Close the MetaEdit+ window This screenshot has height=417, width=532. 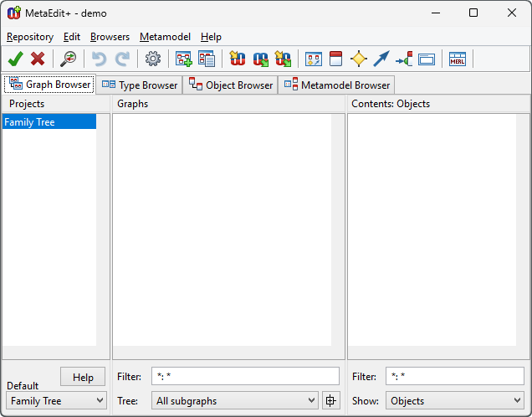tap(512, 13)
